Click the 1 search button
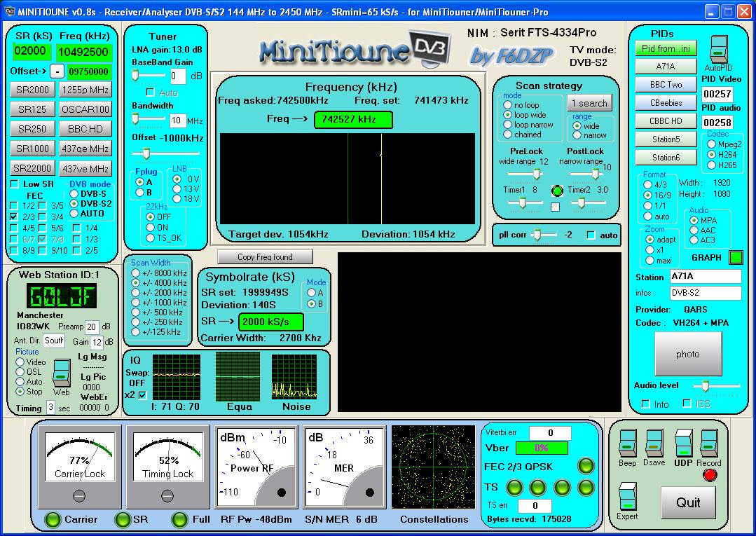The width and height of the screenshot is (756, 536). (x=590, y=103)
